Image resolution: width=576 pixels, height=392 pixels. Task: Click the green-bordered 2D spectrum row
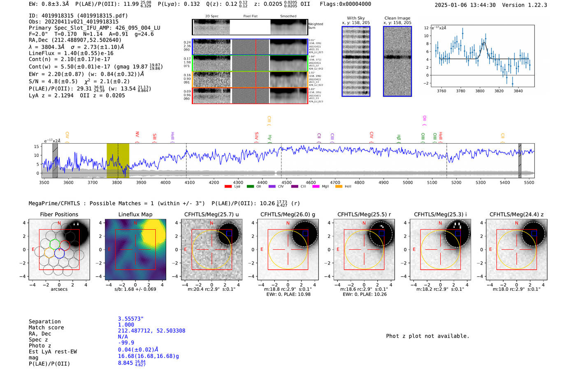pos(250,63)
